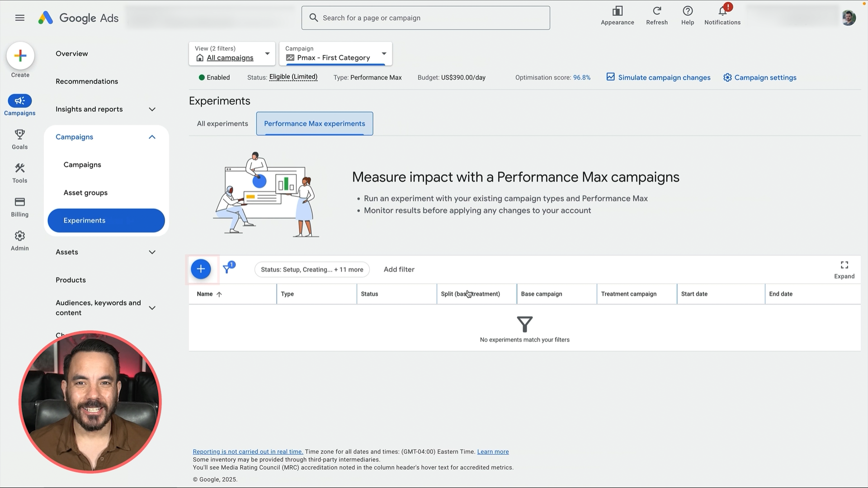
Task: Open the hamburger main menu
Action: click(19, 18)
